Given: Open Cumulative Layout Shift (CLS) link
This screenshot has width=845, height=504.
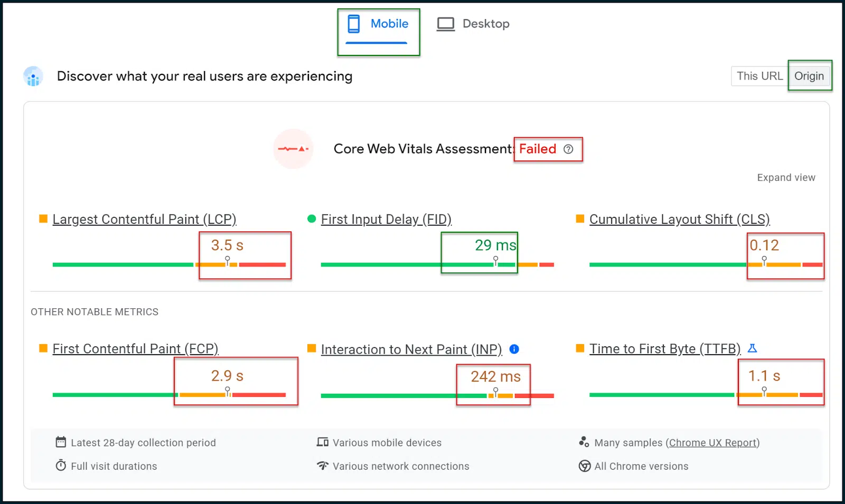Looking at the screenshot, I should (679, 219).
